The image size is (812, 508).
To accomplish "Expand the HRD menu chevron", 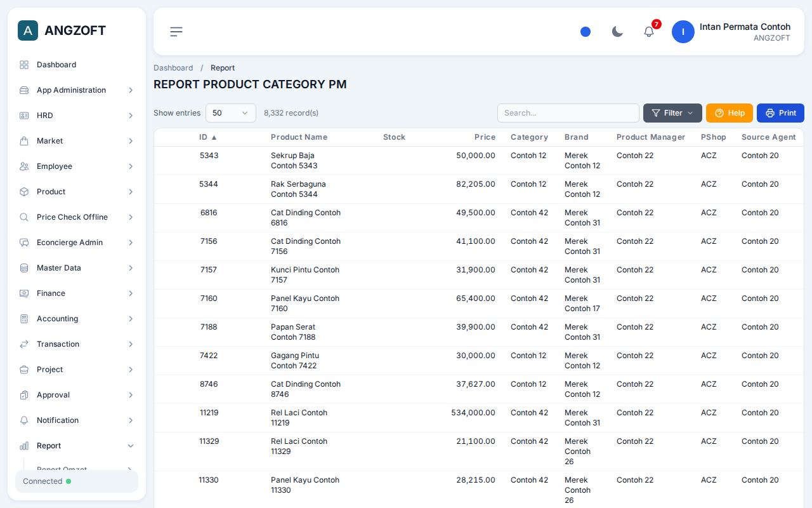I will coord(131,116).
